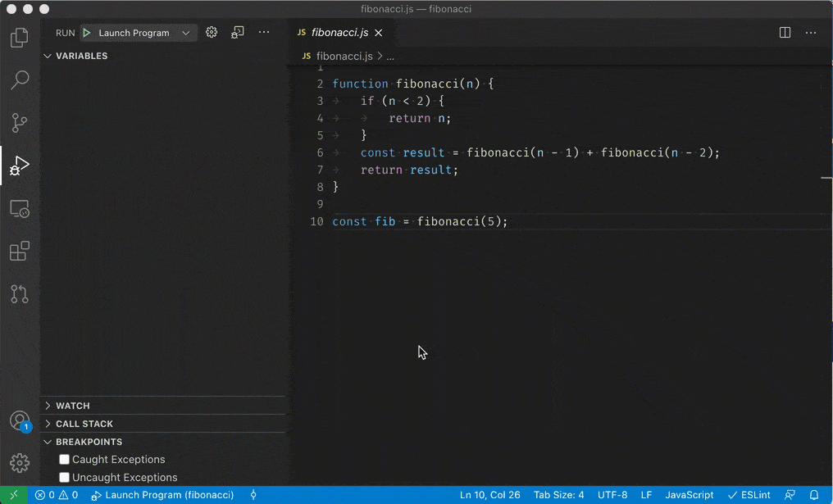Screen dimensions: 833x504
Task: Open the Accounts icon in activity bar
Action: click(x=19, y=420)
